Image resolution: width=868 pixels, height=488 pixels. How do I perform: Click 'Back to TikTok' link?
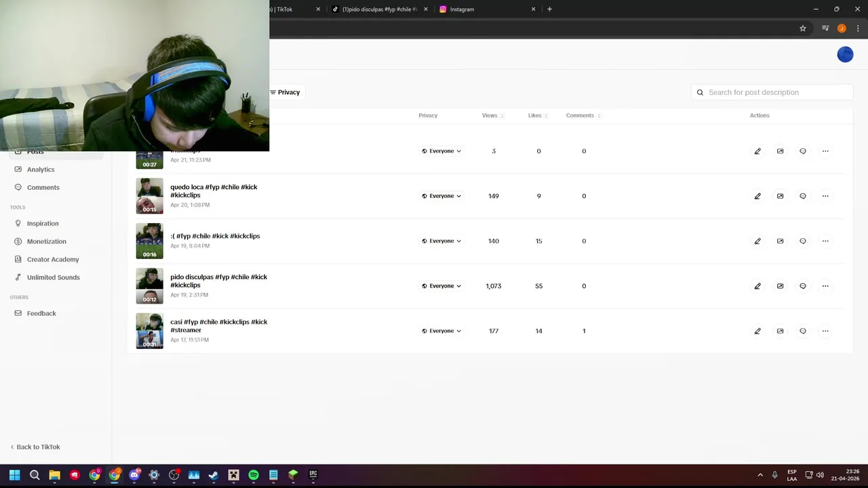[x=35, y=447]
